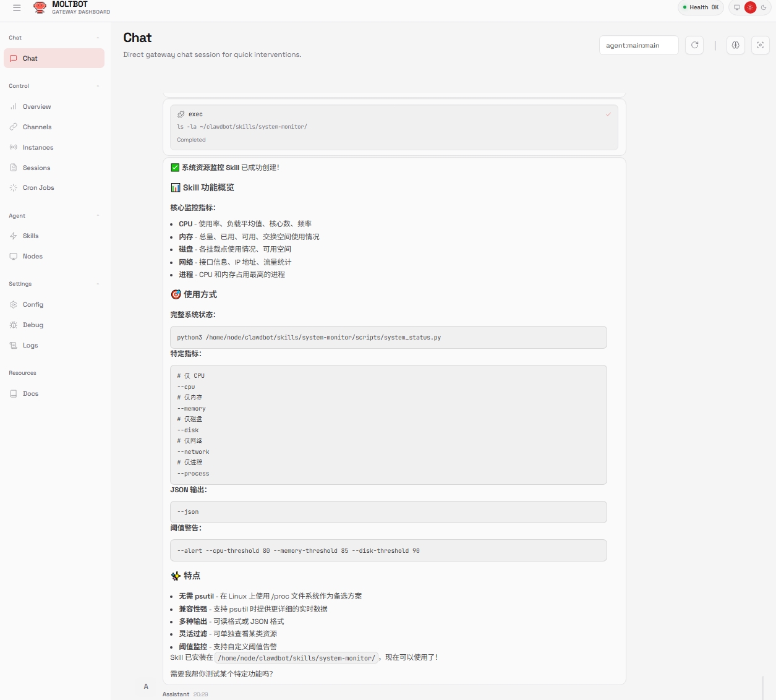The width and height of the screenshot is (776, 700).
Task: Select the light theme sun button
Action: pos(750,7)
